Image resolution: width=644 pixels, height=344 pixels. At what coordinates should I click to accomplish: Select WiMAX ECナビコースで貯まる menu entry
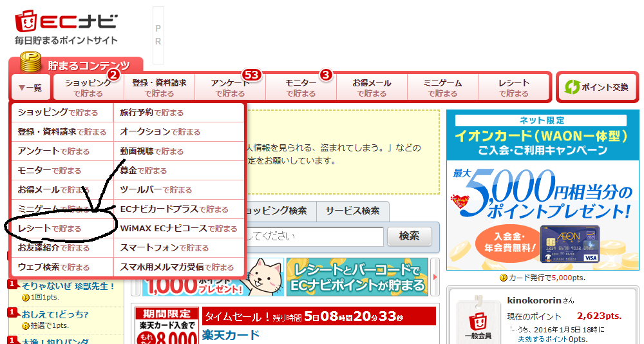point(178,229)
